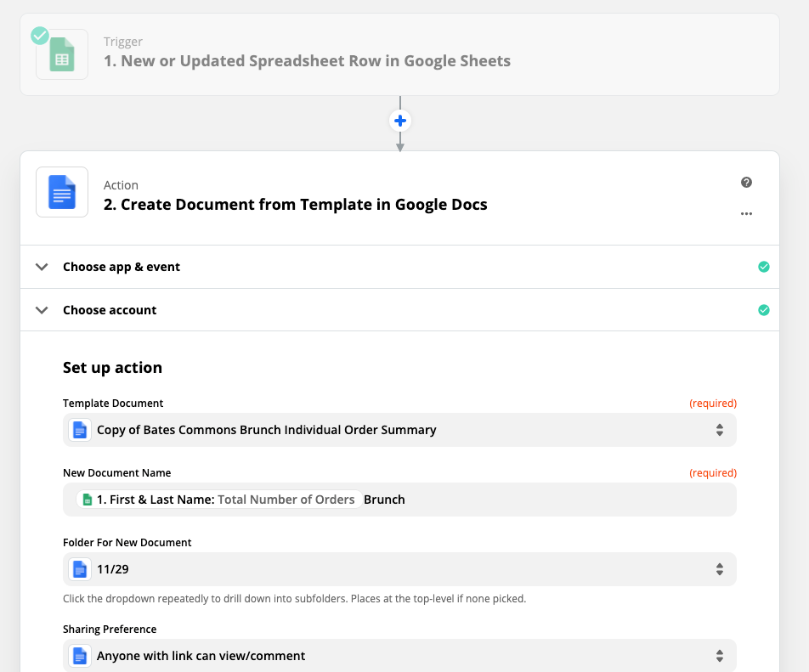Click the Docs icon in Sharing Preference field
The width and height of the screenshot is (809, 672).
coord(80,656)
